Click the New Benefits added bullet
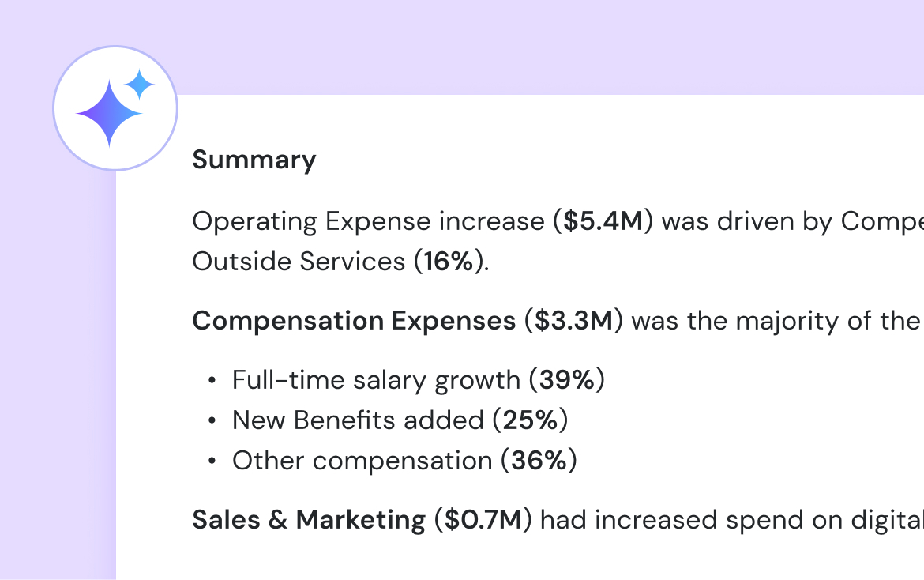Image resolution: width=924 pixels, height=580 pixels. click(x=358, y=420)
